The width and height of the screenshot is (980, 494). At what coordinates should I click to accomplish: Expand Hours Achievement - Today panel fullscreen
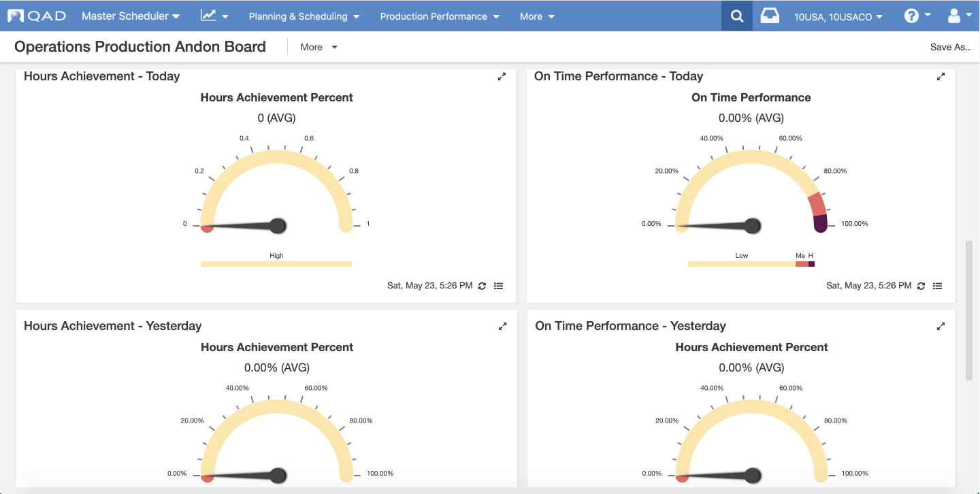coord(502,77)
